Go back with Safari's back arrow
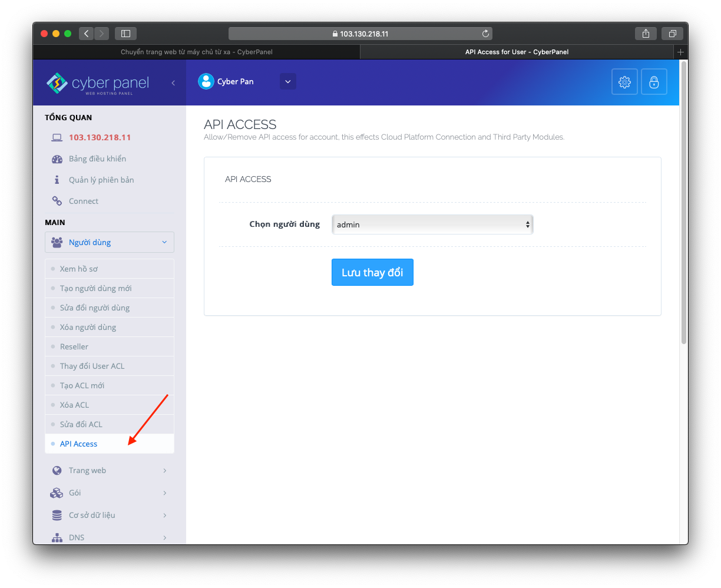This screenshot has height=588, width=721. [x=87, y=34]
